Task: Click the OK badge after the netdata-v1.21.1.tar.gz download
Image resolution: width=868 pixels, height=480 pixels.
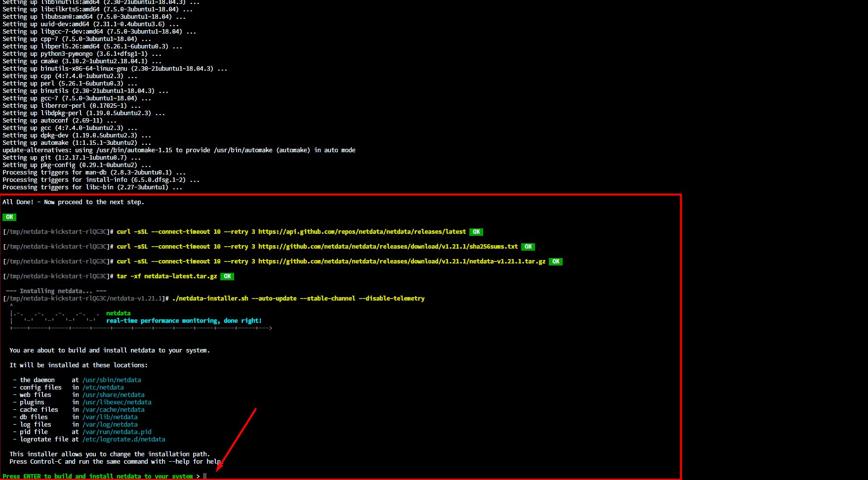Action: pyautogui.click(x=556, y=262)
